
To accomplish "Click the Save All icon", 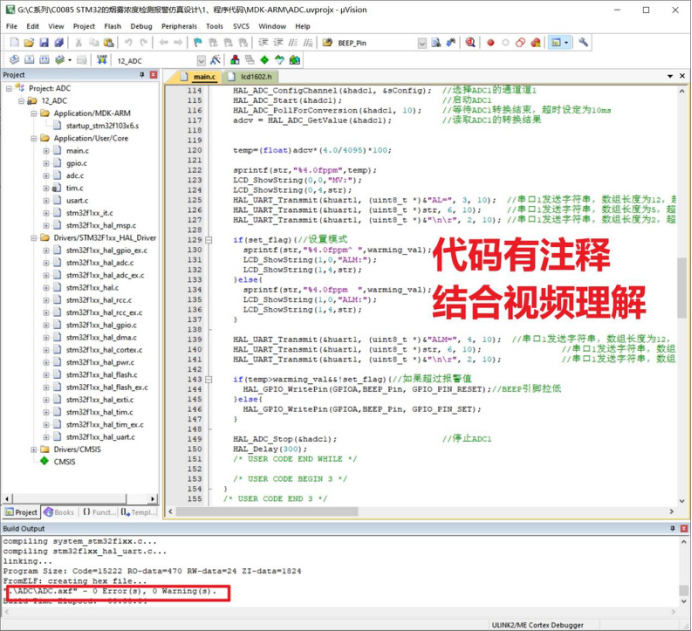I will (x=59, y=42).
